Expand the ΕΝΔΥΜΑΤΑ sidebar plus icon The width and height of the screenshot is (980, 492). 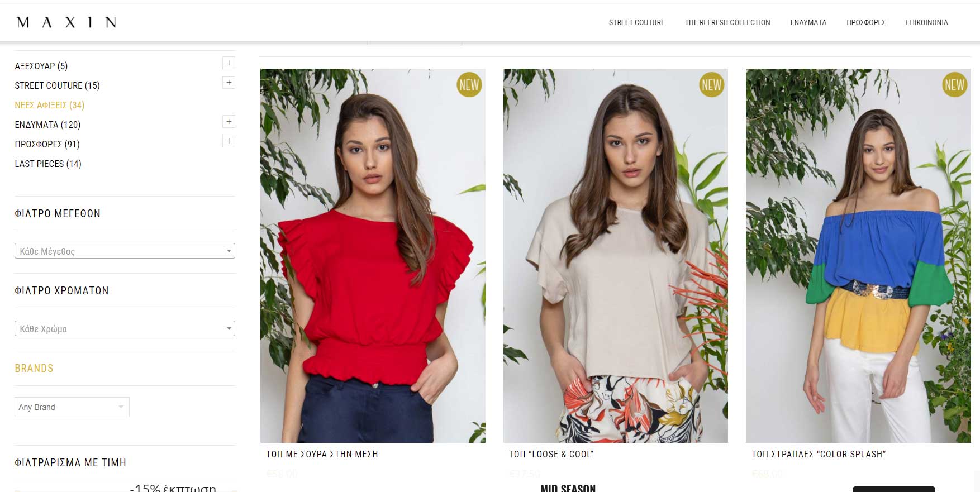tap(229, 122)
